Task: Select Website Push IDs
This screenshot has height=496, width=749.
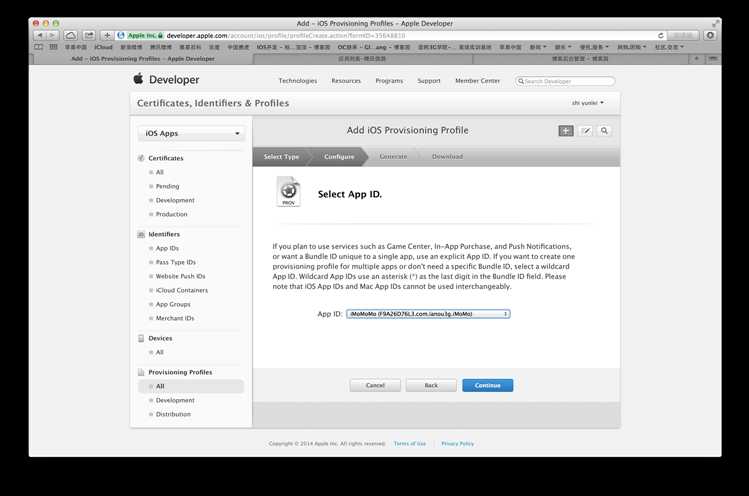Action: [180, 276]
